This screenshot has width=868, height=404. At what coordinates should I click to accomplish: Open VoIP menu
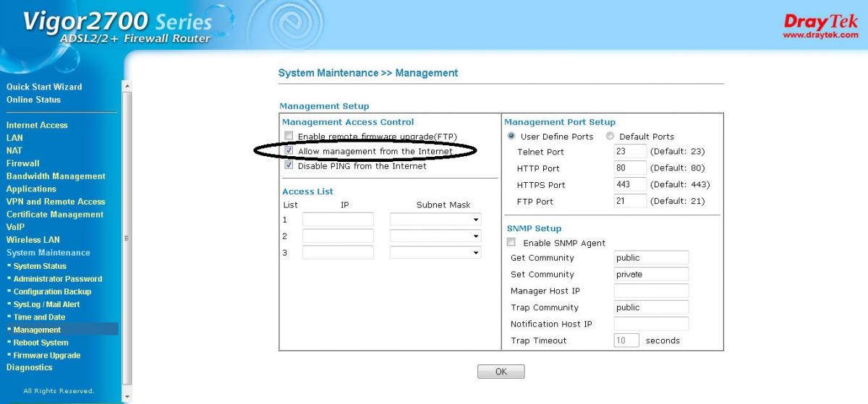pyautogui.click(x=15, y=227)
